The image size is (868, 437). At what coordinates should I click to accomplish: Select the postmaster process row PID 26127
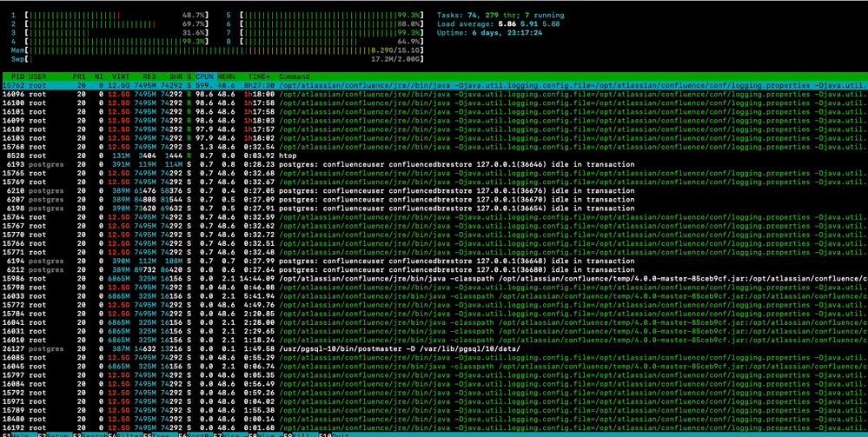point(434,349)
